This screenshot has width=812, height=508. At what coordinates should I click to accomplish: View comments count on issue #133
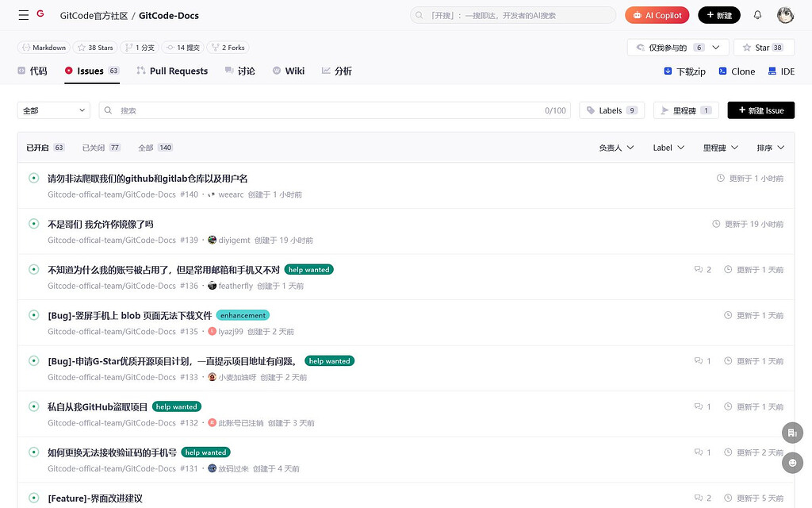(x=703, y=361)
